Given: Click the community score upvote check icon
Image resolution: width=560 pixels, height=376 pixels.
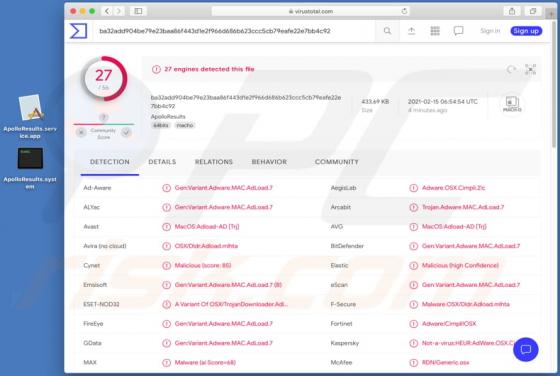Looking at the screenshot, I should (x=126, y=133).
